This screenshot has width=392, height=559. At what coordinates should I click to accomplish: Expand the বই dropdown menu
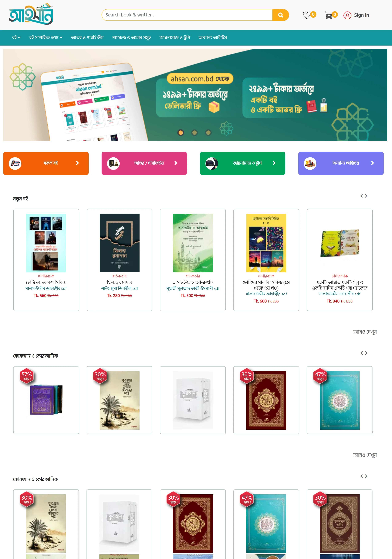coord(16,38)
